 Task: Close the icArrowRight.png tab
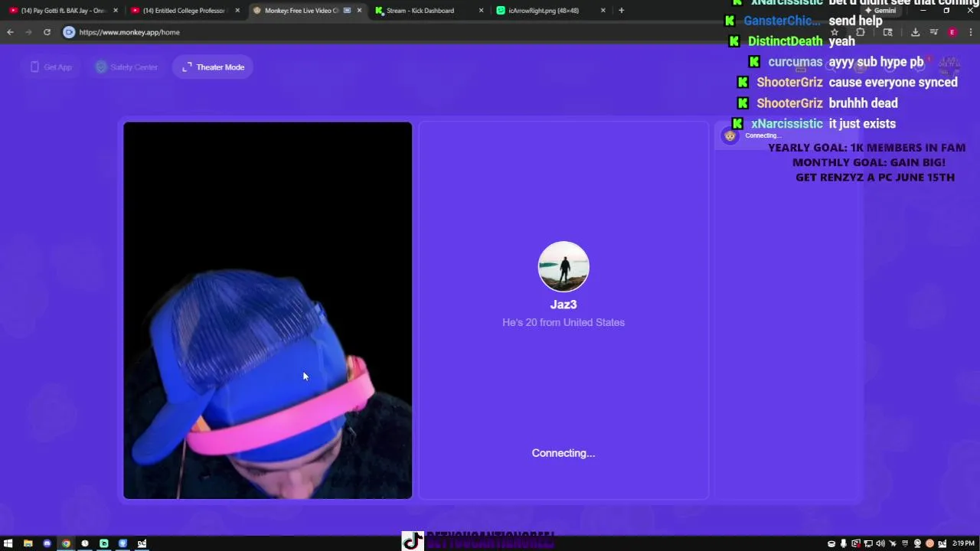click(603, 11)
